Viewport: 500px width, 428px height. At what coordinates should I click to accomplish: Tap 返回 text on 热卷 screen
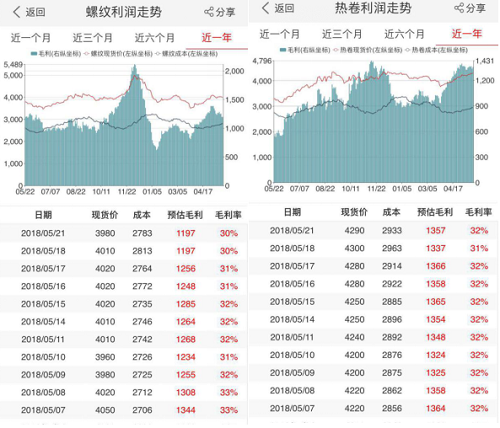coord(284,8)
